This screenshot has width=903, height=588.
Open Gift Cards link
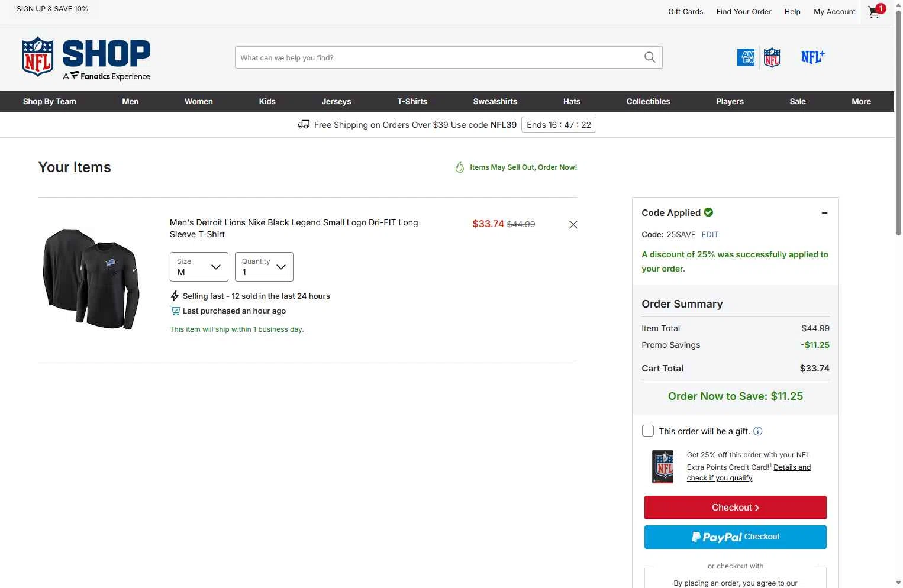[686, 11]
